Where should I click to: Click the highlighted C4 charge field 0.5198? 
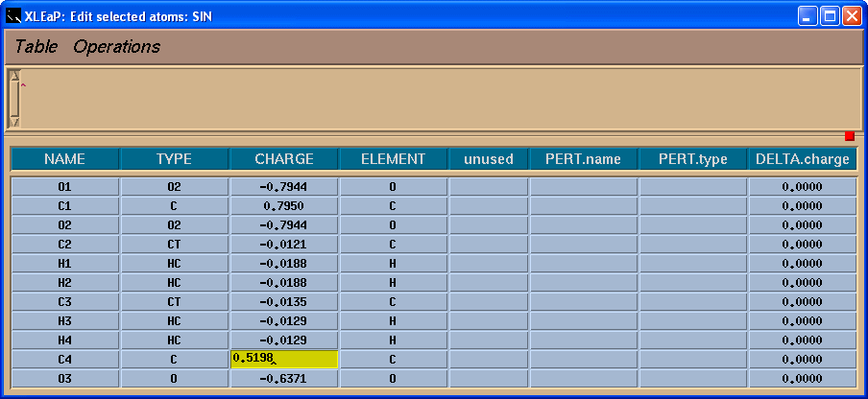[x=284, y=360]
